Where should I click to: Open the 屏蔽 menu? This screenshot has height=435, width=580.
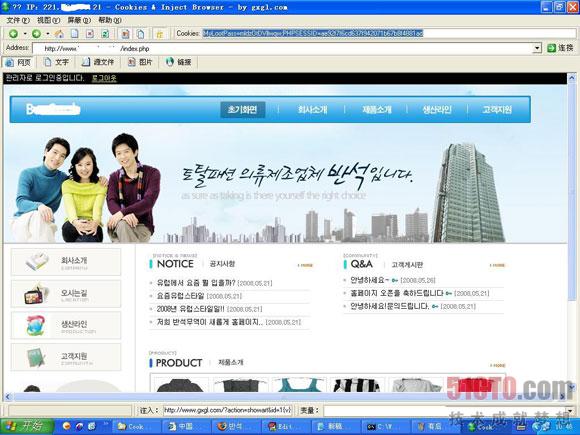[79, 20]
